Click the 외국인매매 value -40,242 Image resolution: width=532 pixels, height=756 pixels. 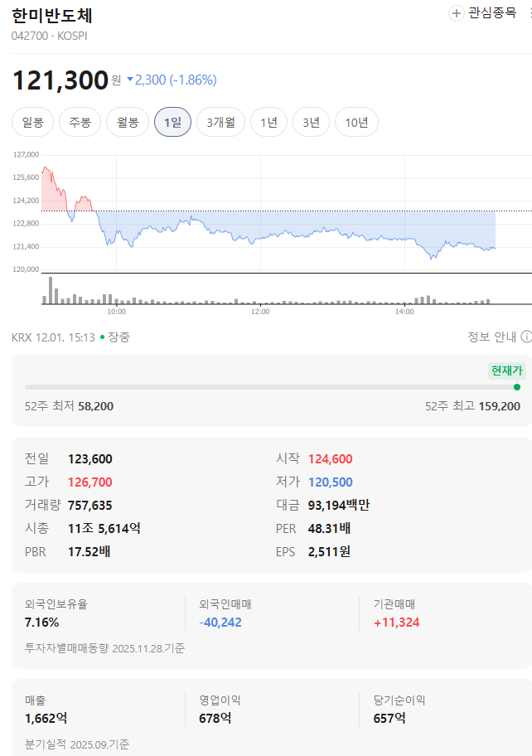(220, 623)
